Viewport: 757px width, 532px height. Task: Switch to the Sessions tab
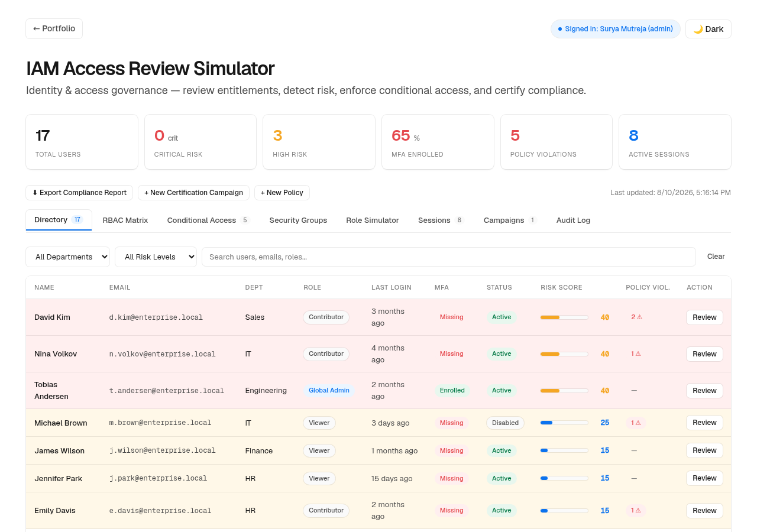[x=441, y=220]
